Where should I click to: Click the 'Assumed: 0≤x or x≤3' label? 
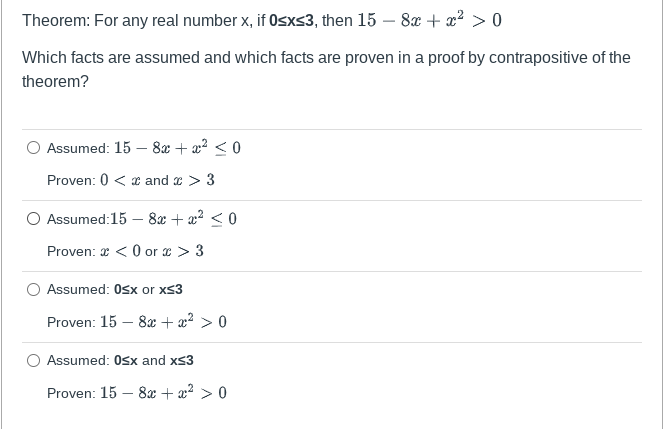pos(115,290)
